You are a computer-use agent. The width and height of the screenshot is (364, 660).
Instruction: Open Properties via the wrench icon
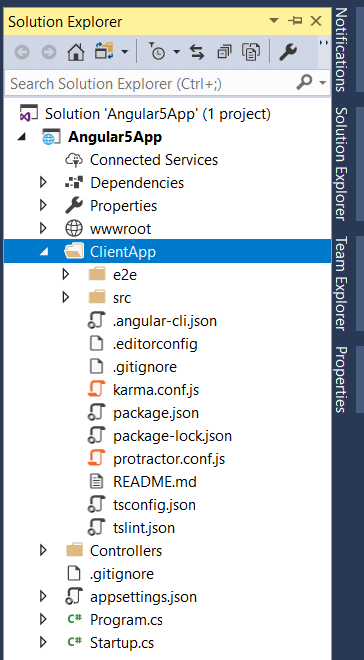pos(288,53)
